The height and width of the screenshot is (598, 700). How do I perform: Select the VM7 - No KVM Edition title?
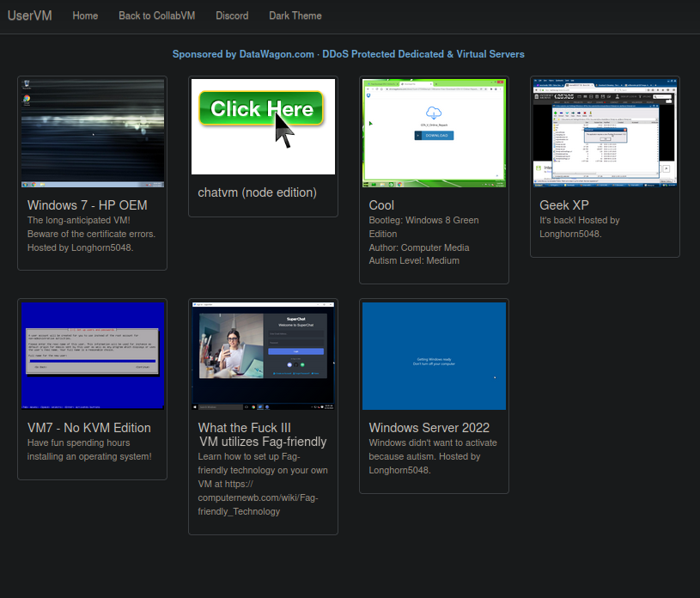pos(88,428)
